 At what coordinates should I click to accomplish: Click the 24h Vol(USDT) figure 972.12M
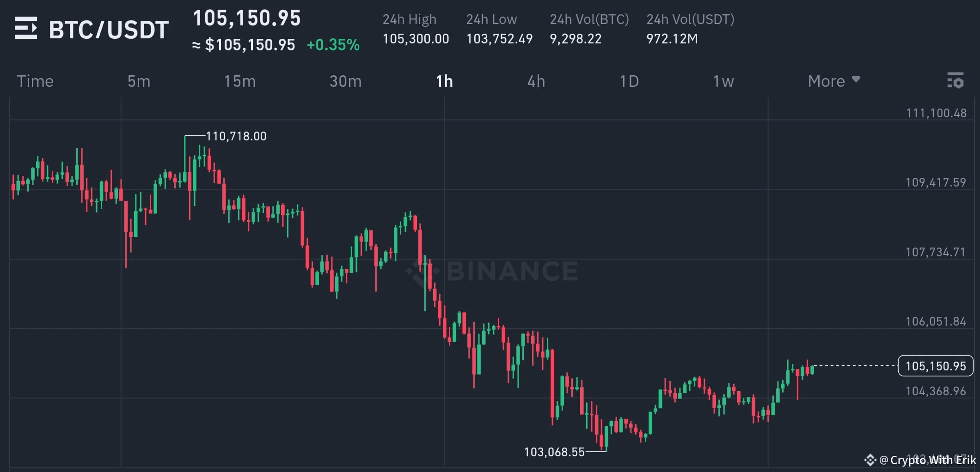(x=673, y=39)
